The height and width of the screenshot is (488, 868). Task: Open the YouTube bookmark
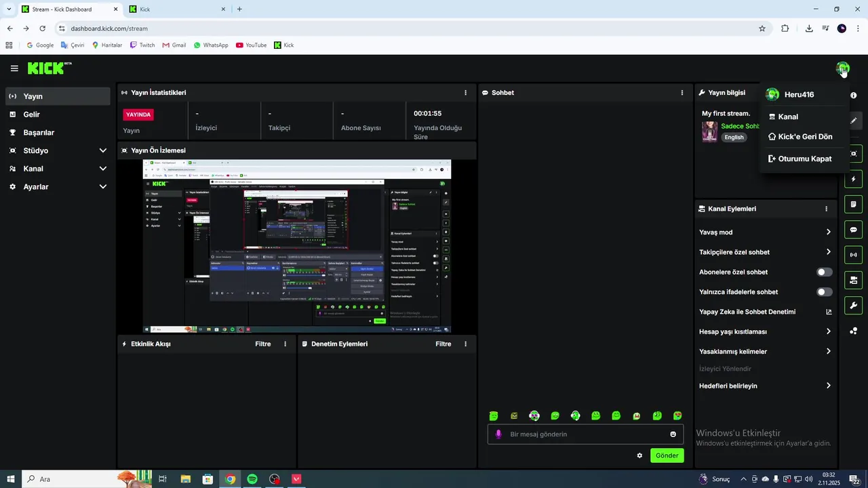pos(251,45)
